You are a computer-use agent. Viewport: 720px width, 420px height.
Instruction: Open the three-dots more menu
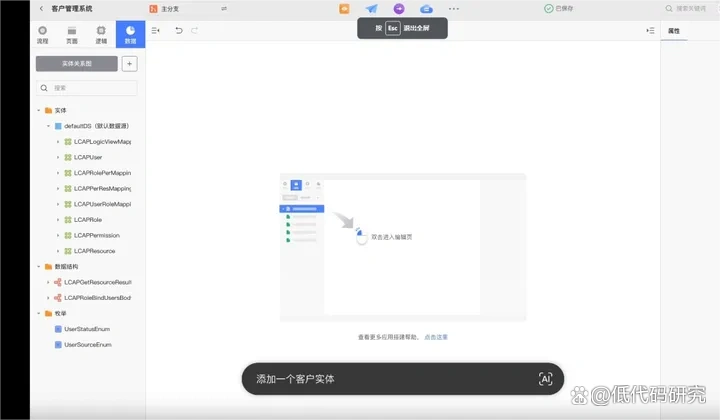454,8
